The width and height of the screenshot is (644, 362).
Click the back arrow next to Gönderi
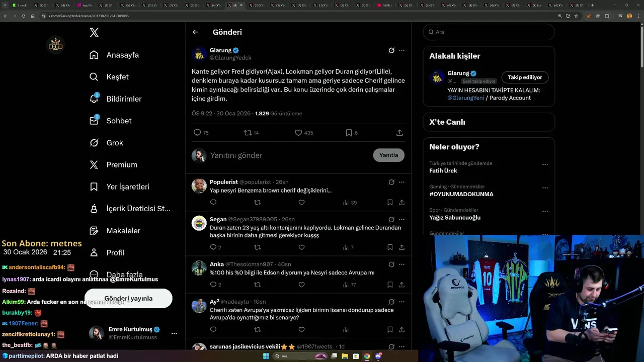(195, 32)
